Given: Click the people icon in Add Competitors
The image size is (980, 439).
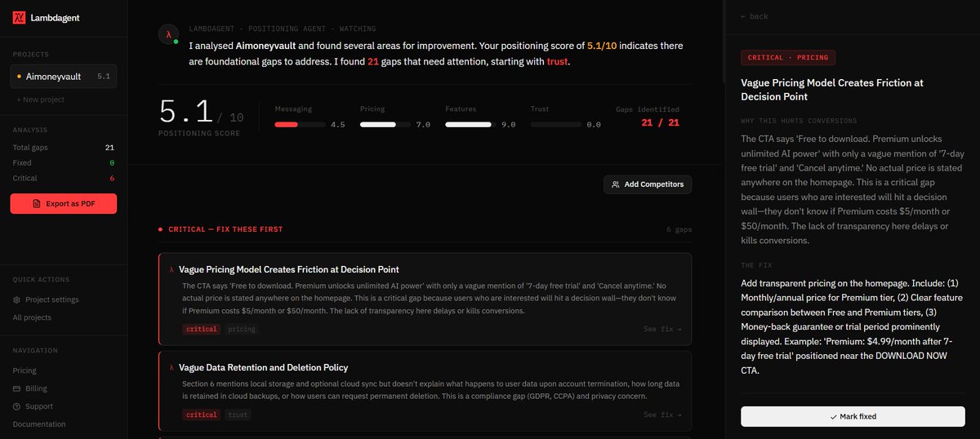Looking at the screenshot, I should [x=616, y=184].
